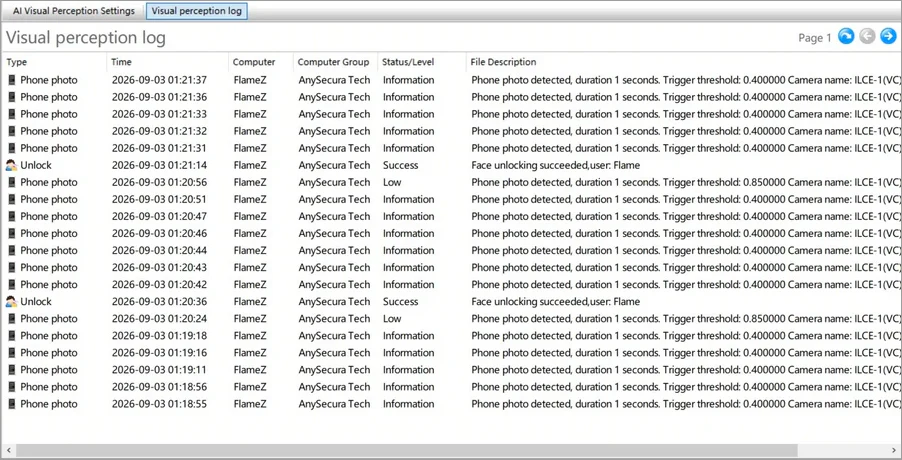Click AnySecura Tech in 01:19:16 row
This screenshot has height=460, width=902.
pos(334,352)
